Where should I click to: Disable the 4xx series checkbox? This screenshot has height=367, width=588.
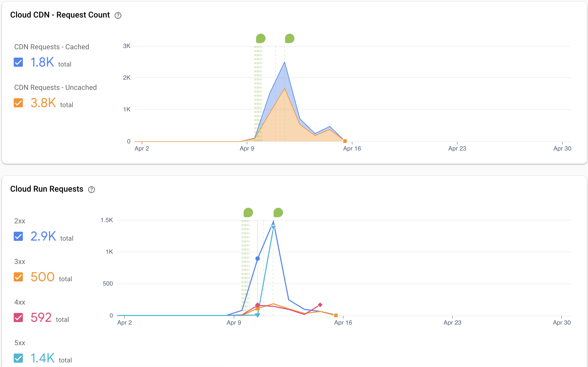18,318
